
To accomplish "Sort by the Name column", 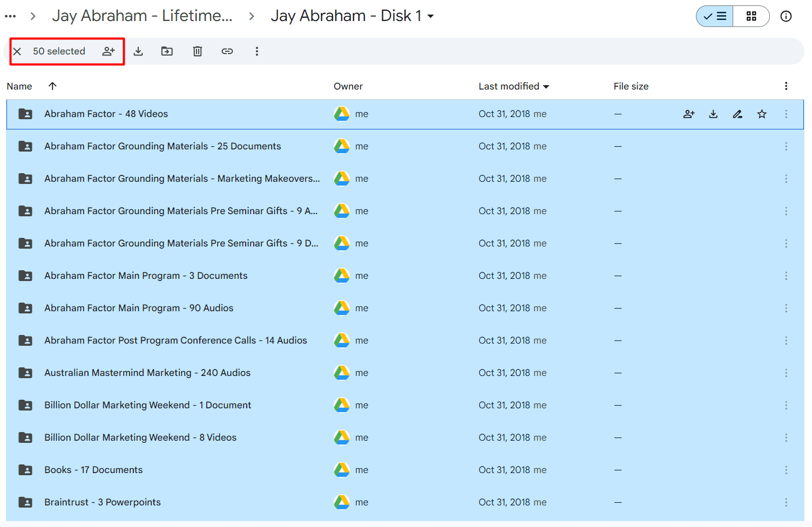I will point(19,86).
